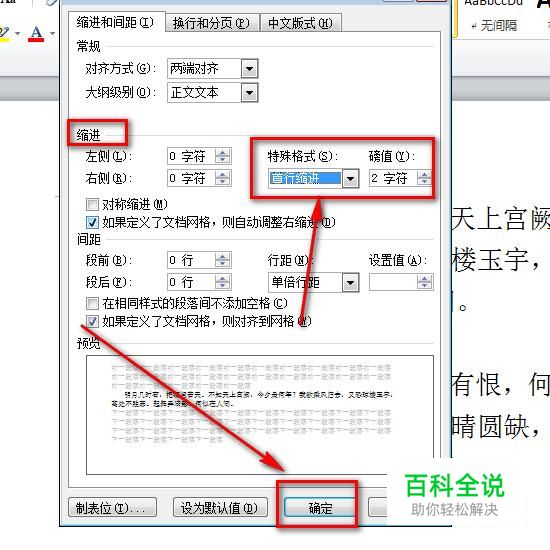Click 晴圆缺 text in document
The image size is (550, 550).
pyautogui.click(x=490, y=426)
